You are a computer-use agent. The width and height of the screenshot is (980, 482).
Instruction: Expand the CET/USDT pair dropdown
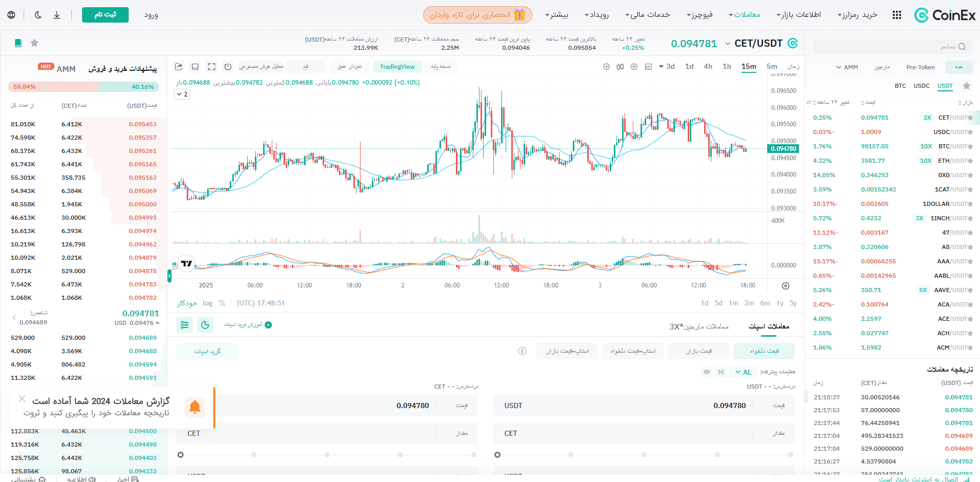pyautogui.click(x=728, y=44)
